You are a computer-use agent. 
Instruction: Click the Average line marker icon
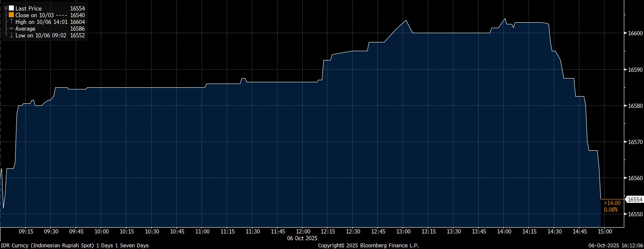(11, 29)
